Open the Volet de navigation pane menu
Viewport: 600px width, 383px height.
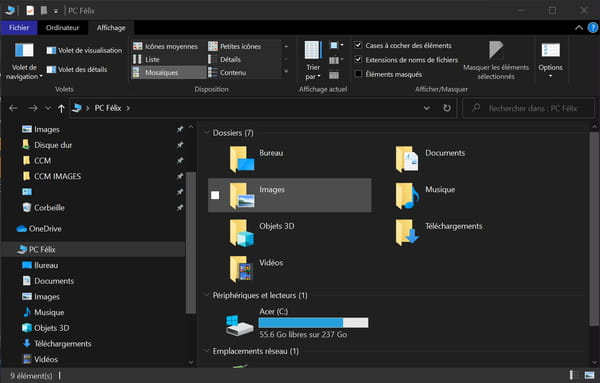(x=24, y=61)
